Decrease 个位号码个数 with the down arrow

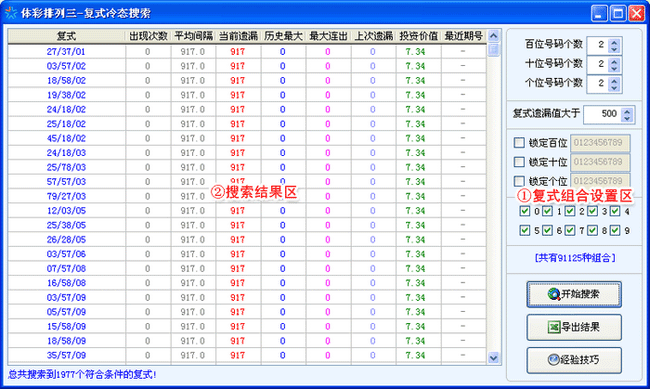point(614,88)
